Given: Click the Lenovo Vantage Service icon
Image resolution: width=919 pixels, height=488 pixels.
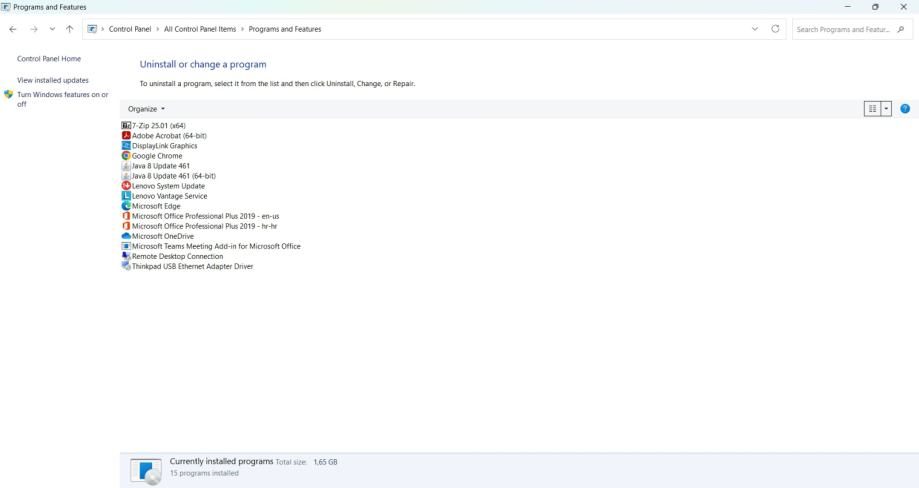Looking at the screenshot, I should pyautogui.click(x=125, y=196).
